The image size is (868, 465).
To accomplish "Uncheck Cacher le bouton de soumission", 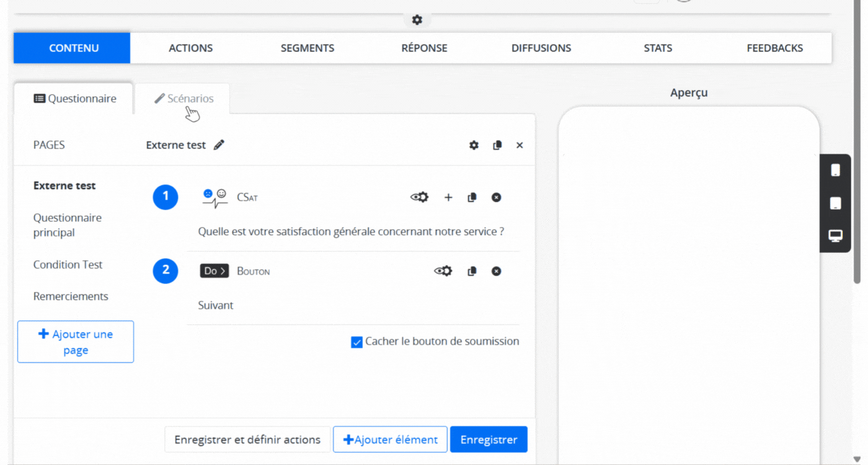I will pyautogui.click(x=356, y=342).
